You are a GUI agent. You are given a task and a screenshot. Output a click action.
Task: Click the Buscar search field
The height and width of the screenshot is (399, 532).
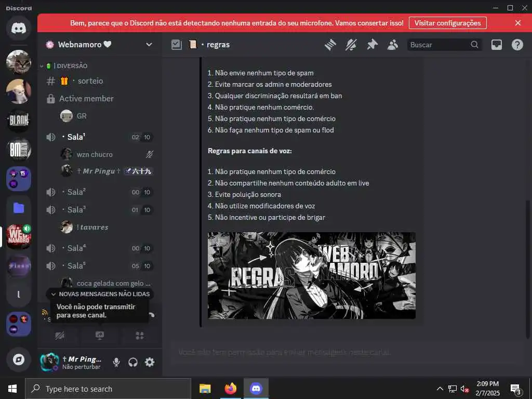444,45
